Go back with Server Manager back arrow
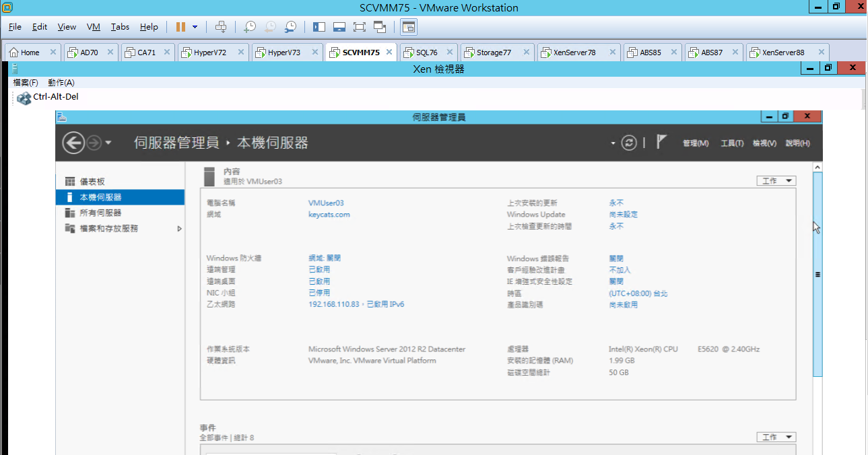The image size is (868, 455). (x=73, y=143)
